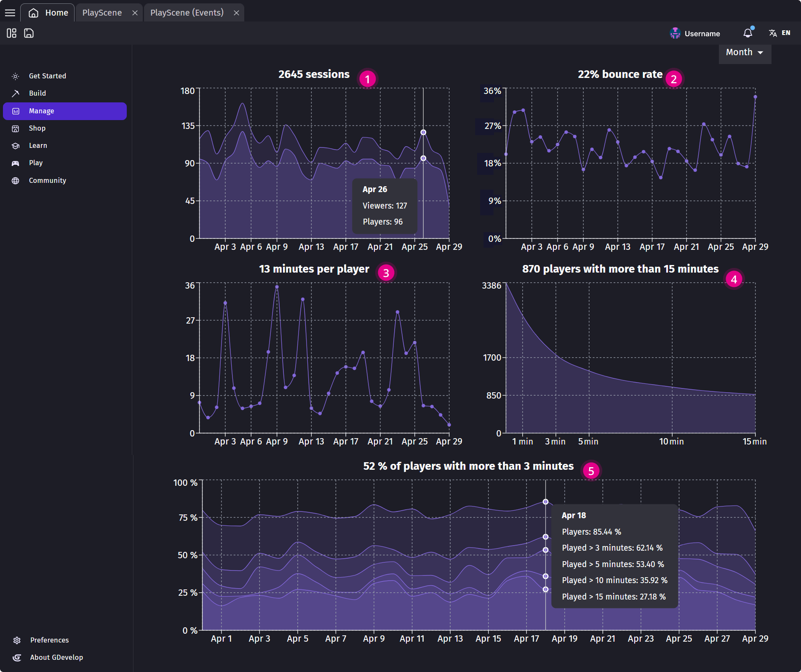Click the Apr 26 data point on sessions chart
Image resolution: width=801 pixels, height=672 pixels.
point(423,132)
